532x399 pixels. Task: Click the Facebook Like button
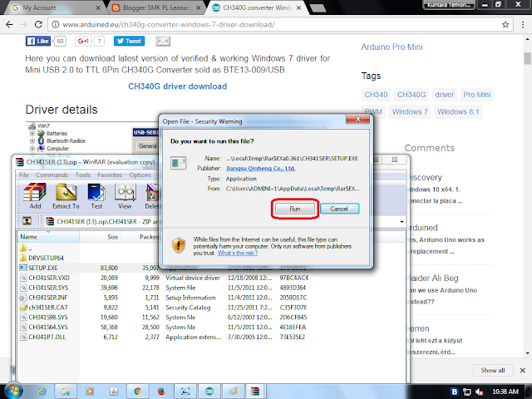coord(38,41)
